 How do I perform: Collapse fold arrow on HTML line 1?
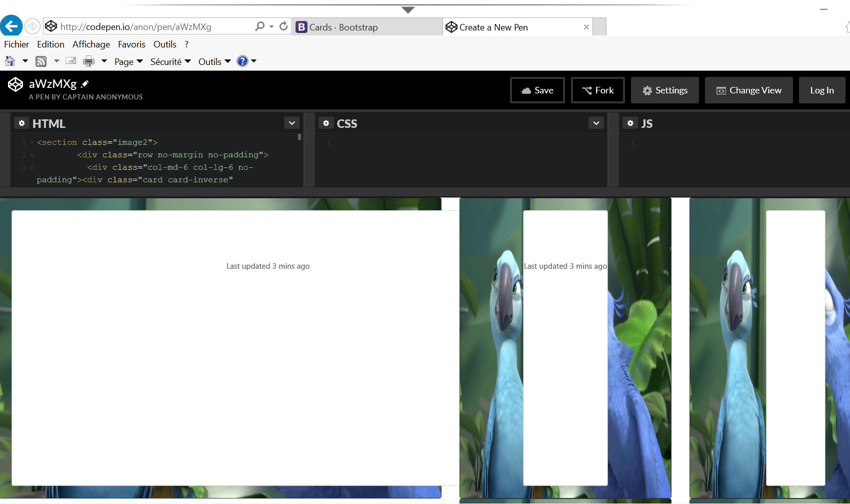point(32,143)
